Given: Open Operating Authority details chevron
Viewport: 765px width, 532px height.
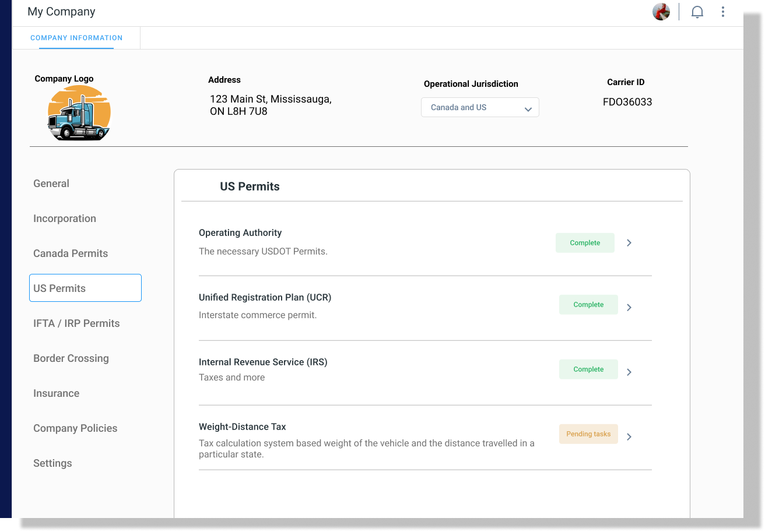Looking at the screenshot, I should coord(629,243).
